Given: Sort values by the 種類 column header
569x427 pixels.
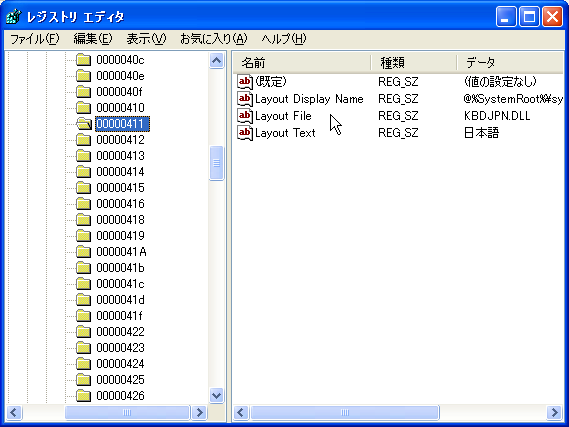Looking at the screenshot, I should 414,63.
